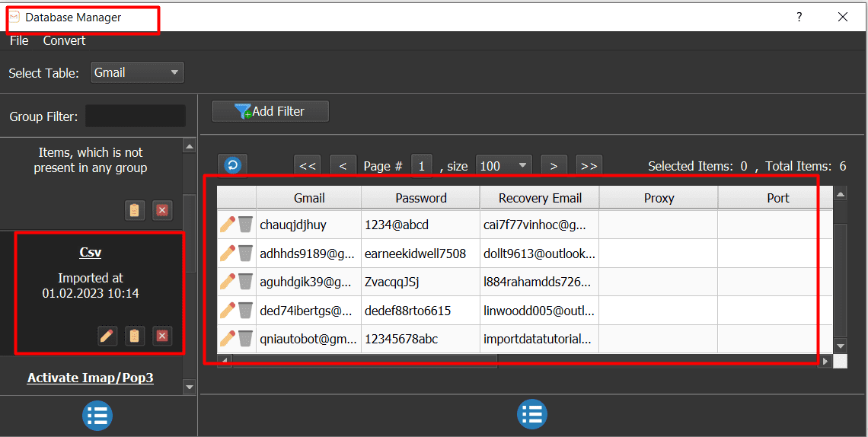Click the recovery email 'dollt9613@outlook...'
868x437 pixels.
(x=539, y=254)
